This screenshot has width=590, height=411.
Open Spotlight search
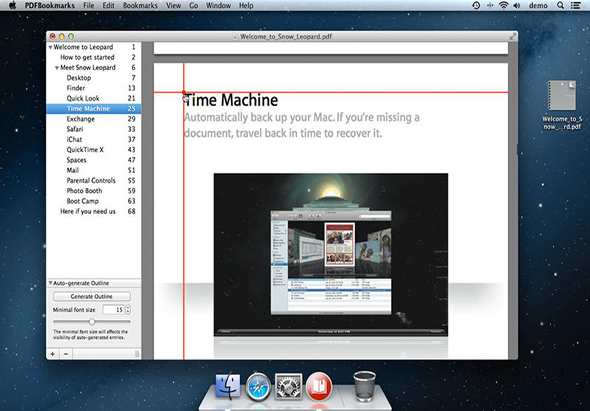point(560,5)
